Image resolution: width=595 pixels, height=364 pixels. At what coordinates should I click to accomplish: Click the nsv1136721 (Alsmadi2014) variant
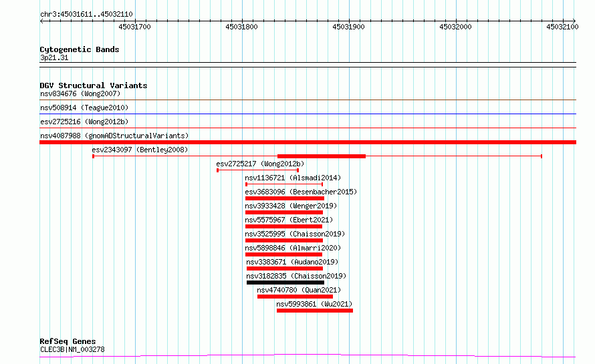292,178
